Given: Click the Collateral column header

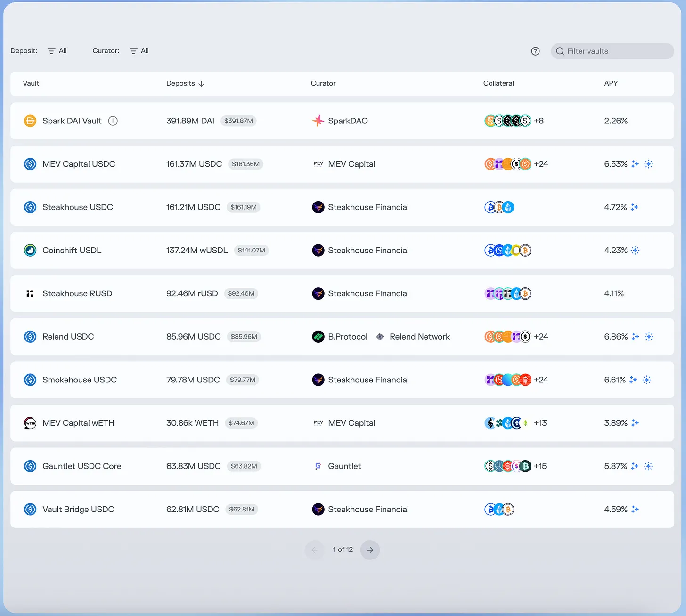Looking at the screenshot, I should pyautogui.click(x=498, y=83).
